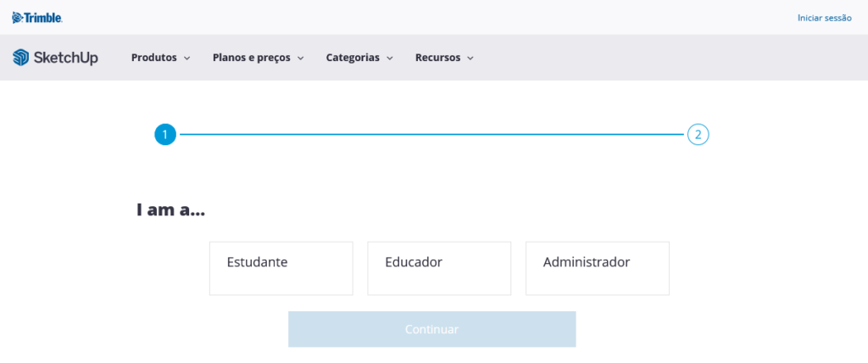This screenshot has width=868, height=363.
Task: Click the Trimble logo in the top bar
Action: (36, 18)
